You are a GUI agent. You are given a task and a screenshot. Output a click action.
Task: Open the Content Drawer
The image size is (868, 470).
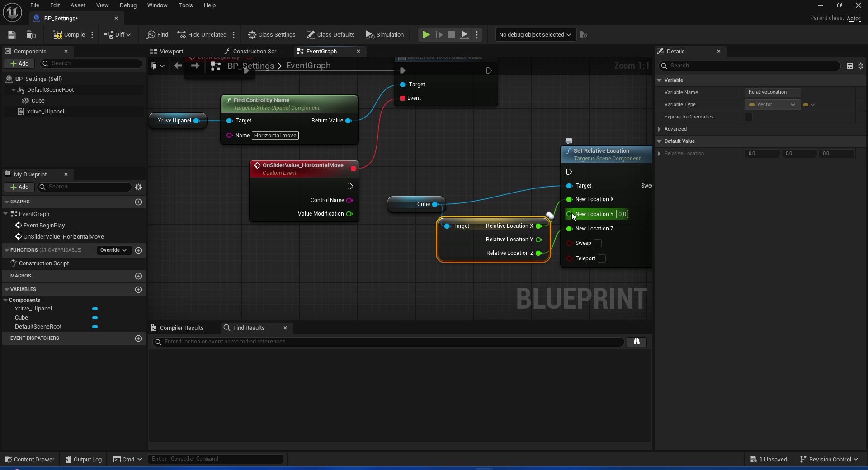(x=30, y=459)
